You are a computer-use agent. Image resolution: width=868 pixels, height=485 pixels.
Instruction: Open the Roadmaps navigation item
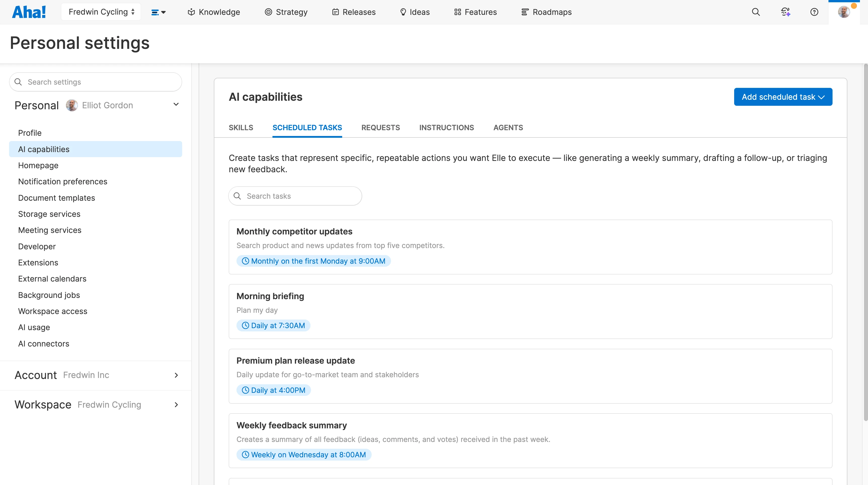546,12
